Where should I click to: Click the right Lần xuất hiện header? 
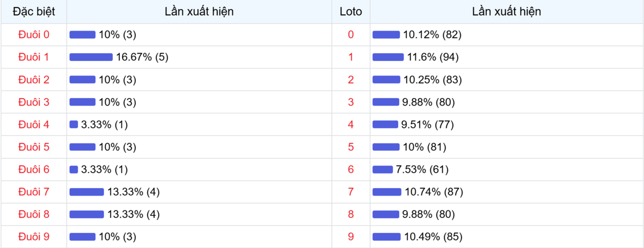(x=507, y=11)
